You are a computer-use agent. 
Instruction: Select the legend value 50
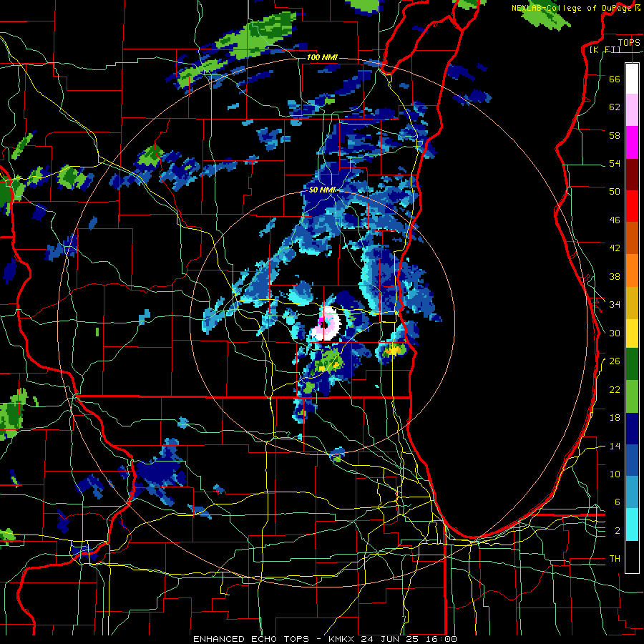[x=615, y=191]
